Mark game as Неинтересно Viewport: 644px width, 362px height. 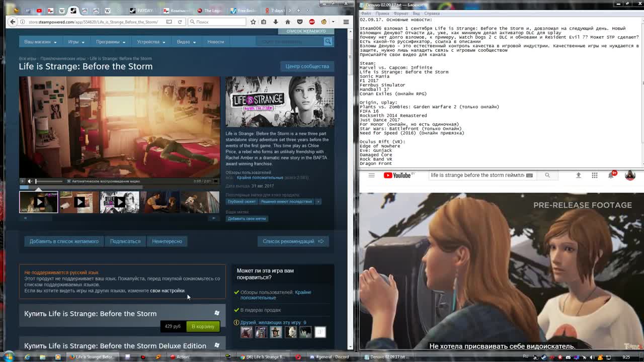tap(167, 241)
